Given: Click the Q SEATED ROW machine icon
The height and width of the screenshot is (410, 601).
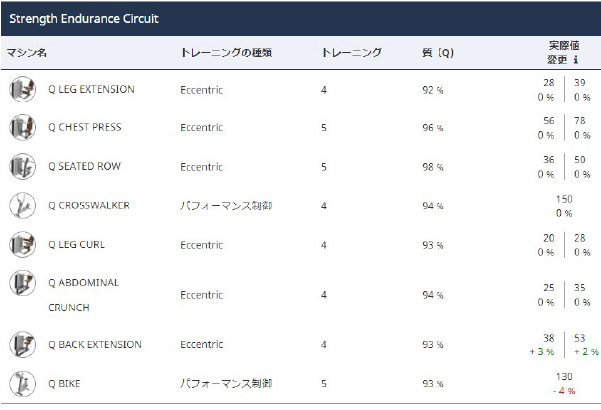Looking at the screenshot, I should (x=21, y=167).
